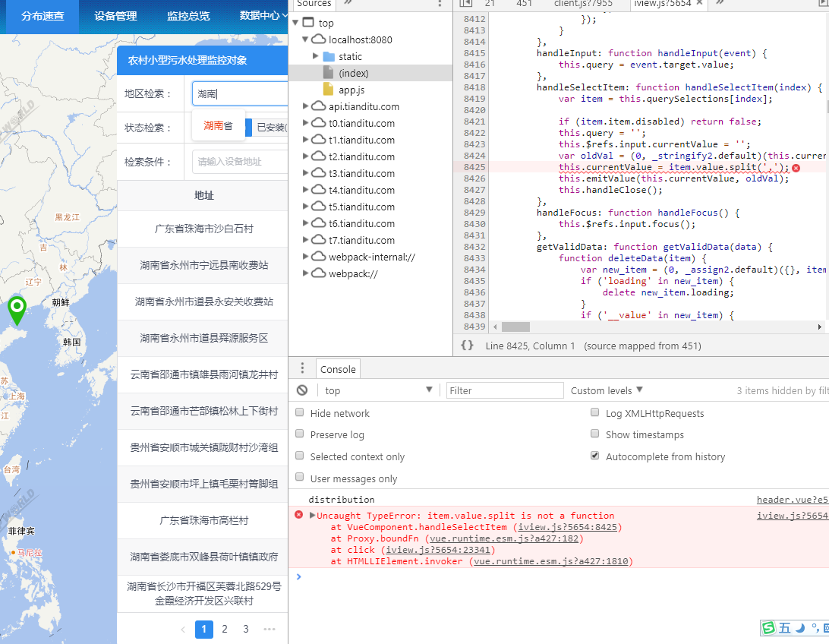Screen dimensions: 829x644
Task: Click the clear console icon
Action: (x=301, y=390)
